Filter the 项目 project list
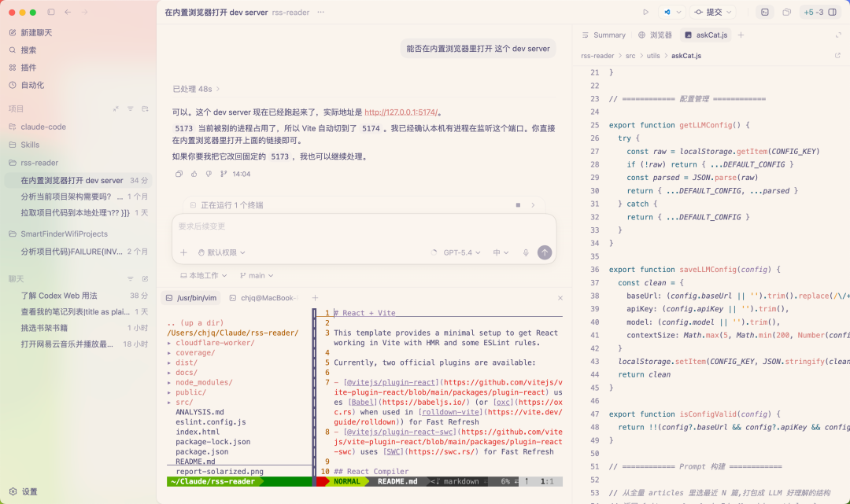This screenshot has width=850, height=504. (x=130, y=109)
